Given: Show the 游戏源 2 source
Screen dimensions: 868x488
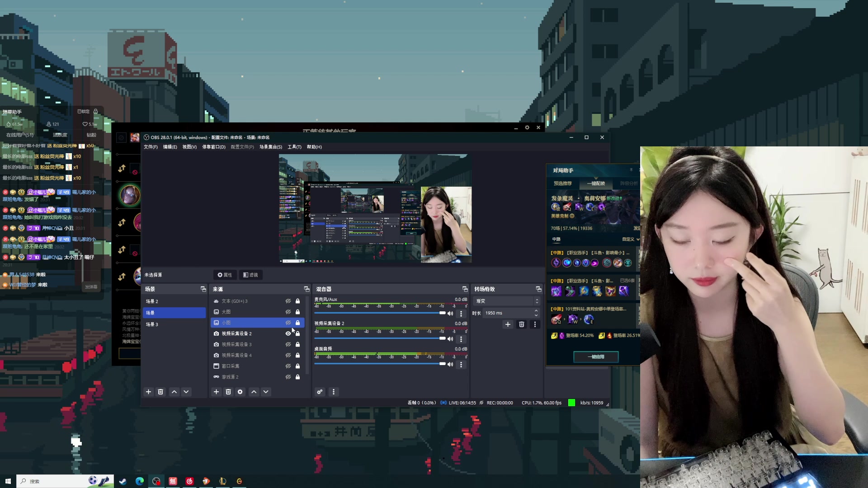Looking at the screenshot, I should pyautogui.click(x=288, y=377).
